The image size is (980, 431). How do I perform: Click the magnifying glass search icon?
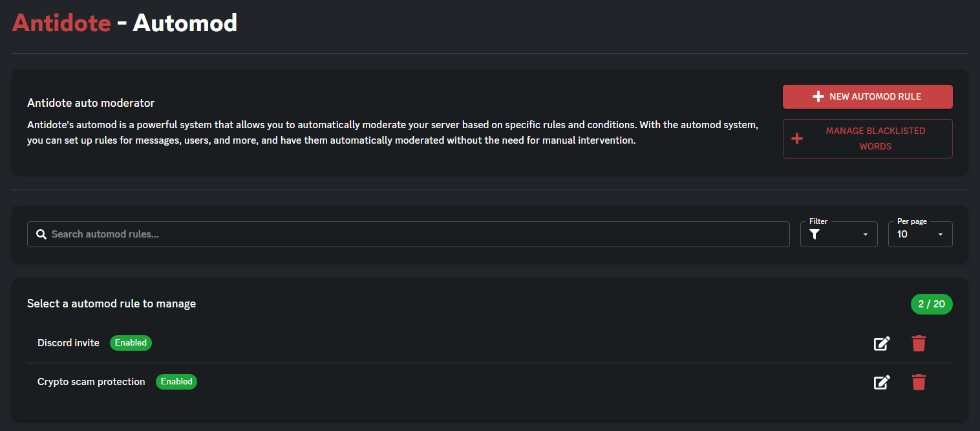click(x=41, y=234)
